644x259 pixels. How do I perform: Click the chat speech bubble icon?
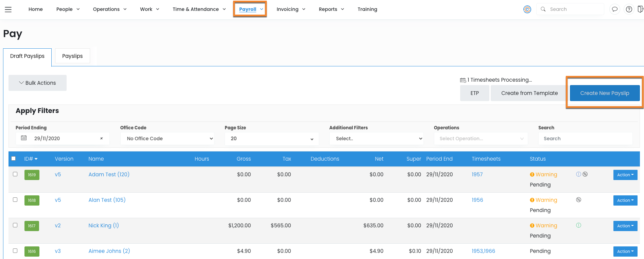(614, 9)
